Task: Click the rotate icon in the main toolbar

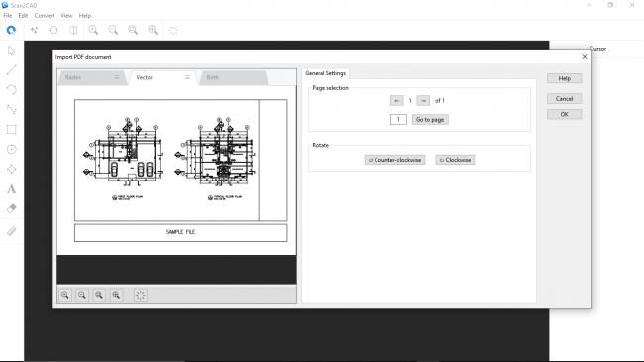Action: [54, 30]
